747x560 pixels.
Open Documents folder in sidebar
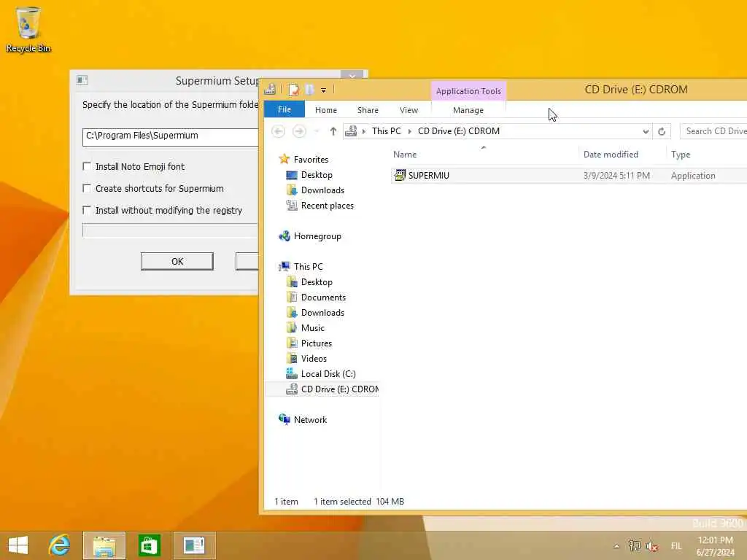(323, 297)
